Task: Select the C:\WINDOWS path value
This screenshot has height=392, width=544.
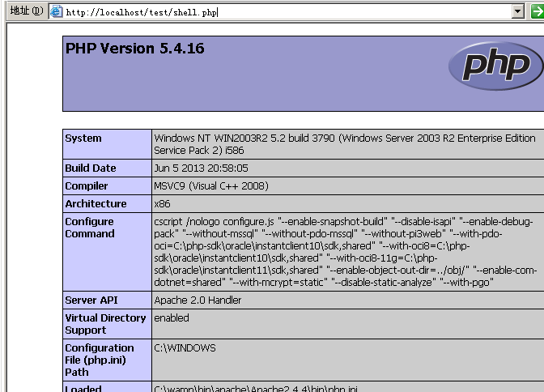Action: click(x=185, y=348)
